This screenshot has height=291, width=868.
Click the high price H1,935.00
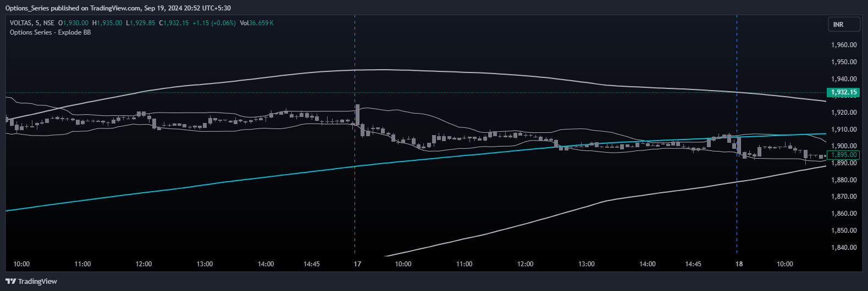click(x=107, y=23)
